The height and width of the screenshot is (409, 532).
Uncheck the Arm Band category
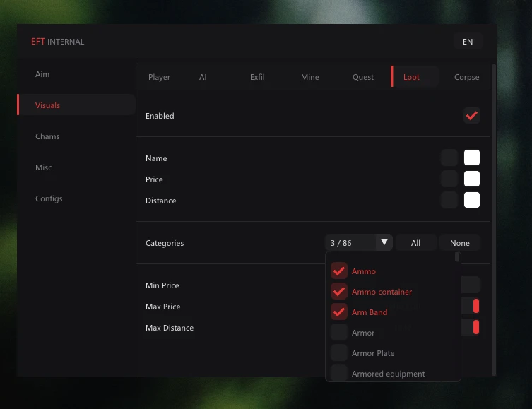339,312
